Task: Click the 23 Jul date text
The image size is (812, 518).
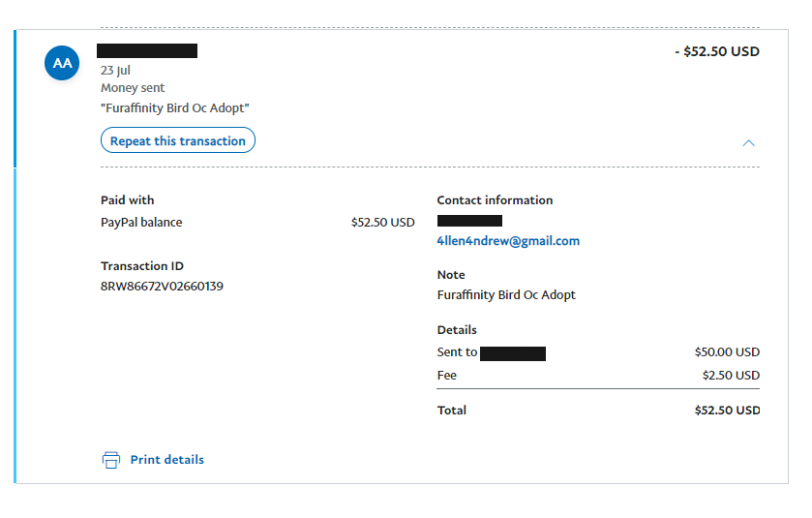Action: click(x=115, y=70)
